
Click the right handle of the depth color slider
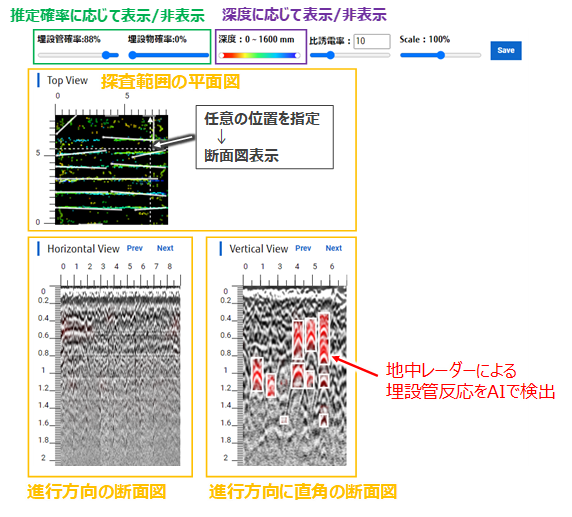click(x=298, y=55)
